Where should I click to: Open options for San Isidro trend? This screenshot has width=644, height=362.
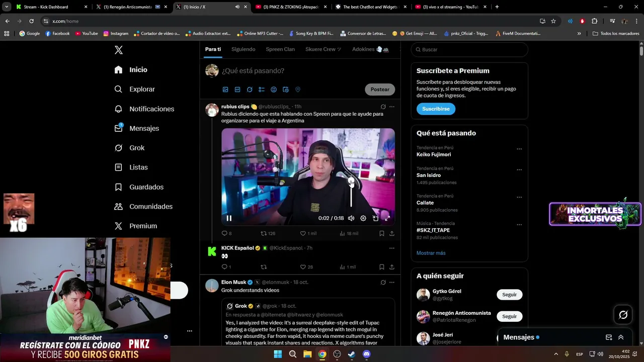point(519,170)
